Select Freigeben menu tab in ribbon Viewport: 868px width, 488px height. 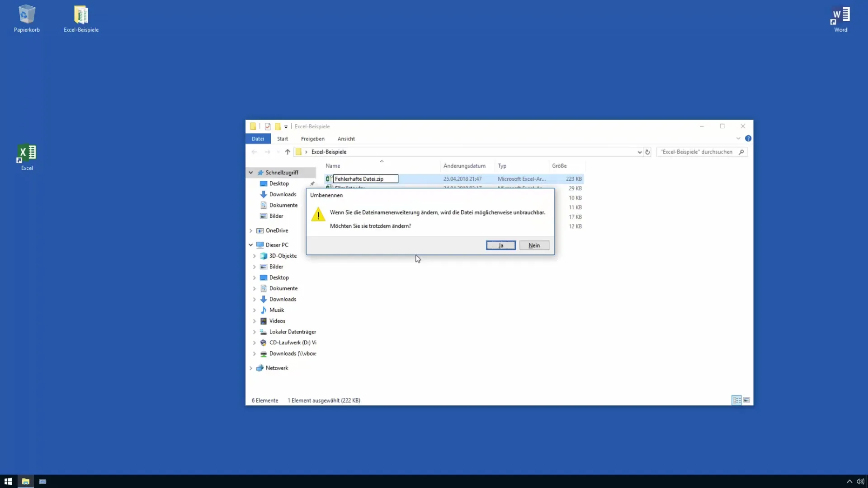pyautogui.click(x=313, y=138)
